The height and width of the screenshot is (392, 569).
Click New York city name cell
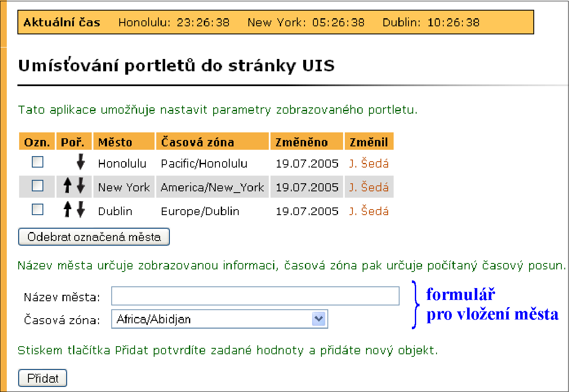click(x=124, y=187)
